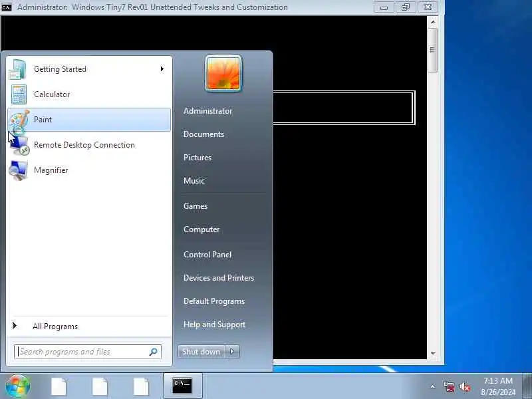Click the search magnifying glass icon
This screenshot has width=532, height=399.
click(x=154, y=352)
